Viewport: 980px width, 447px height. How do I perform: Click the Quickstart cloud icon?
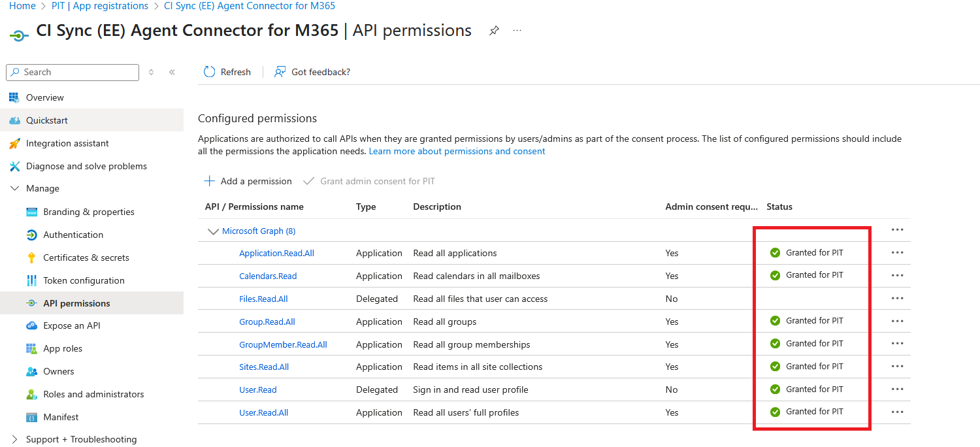[x=14, y=120]
